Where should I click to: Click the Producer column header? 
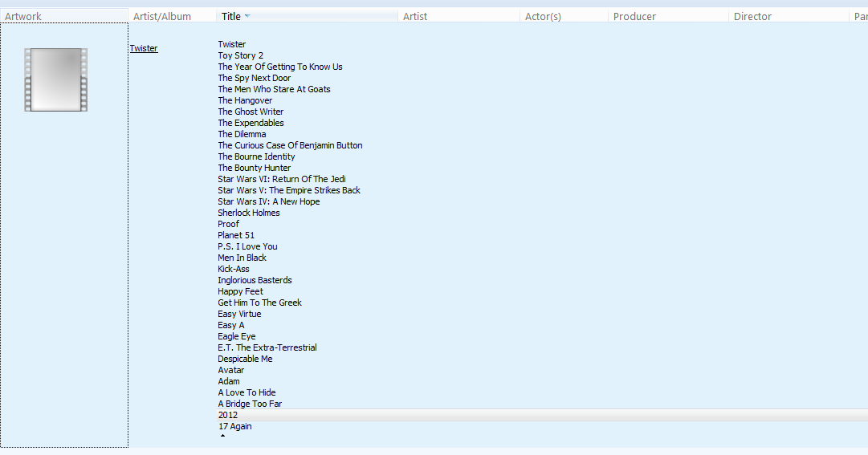tap(634, 16)
